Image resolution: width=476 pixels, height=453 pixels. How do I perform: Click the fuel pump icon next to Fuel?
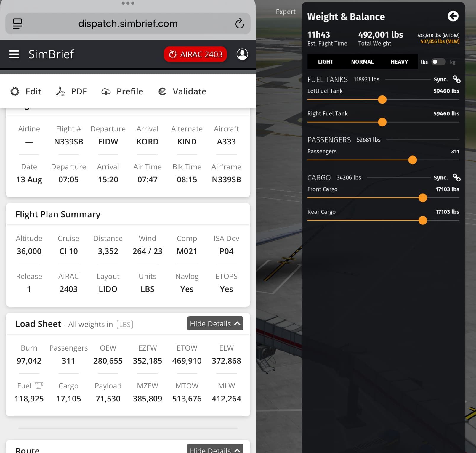click(39, 385)
